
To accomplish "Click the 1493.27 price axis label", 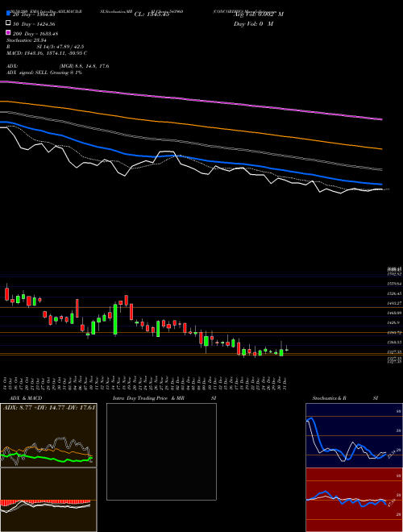I will (395, 303).
